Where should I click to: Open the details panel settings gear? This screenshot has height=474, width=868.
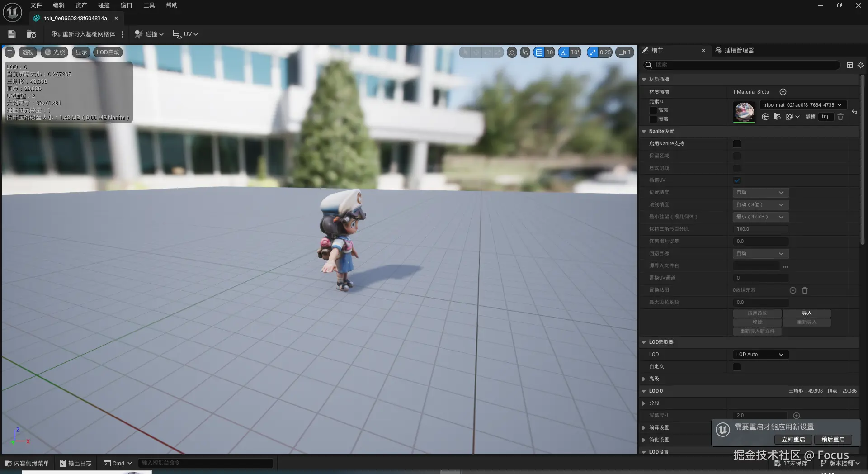pos(861,65)
